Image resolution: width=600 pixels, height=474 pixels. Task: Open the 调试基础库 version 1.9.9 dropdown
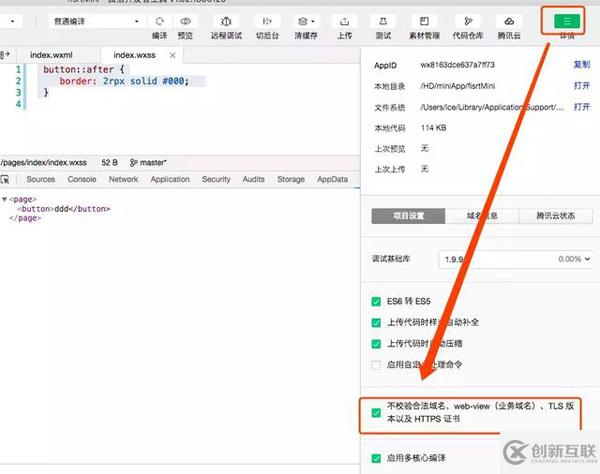516,259
